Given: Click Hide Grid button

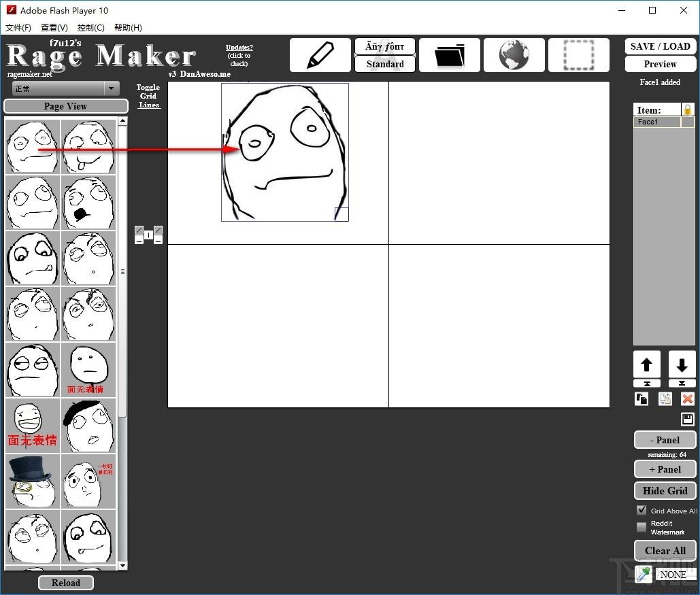Looking at the screenshot, I should coord(665,490).
